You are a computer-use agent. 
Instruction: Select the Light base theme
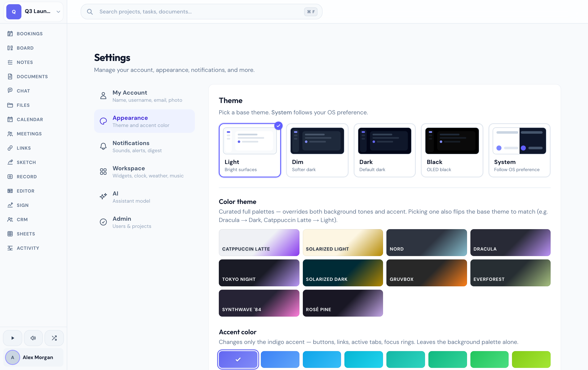click(x=250, y=150)
